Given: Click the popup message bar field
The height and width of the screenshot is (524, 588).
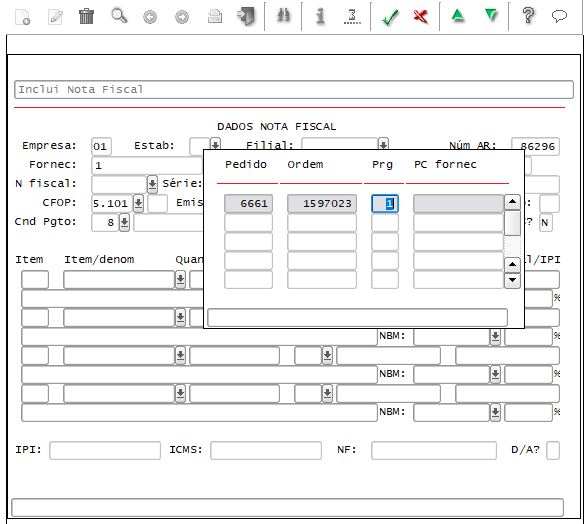Looking at the screenshot, I should (x=357, y=318).
